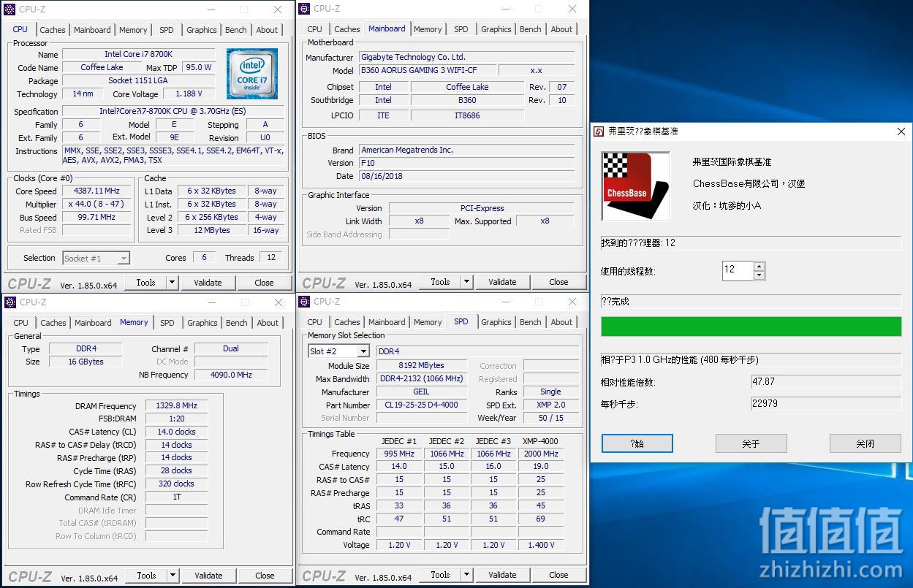This screenshot has width=913, height=588.
Task: Click the CPU-Z title icon of the Memory window
Action: coord(11,302)
